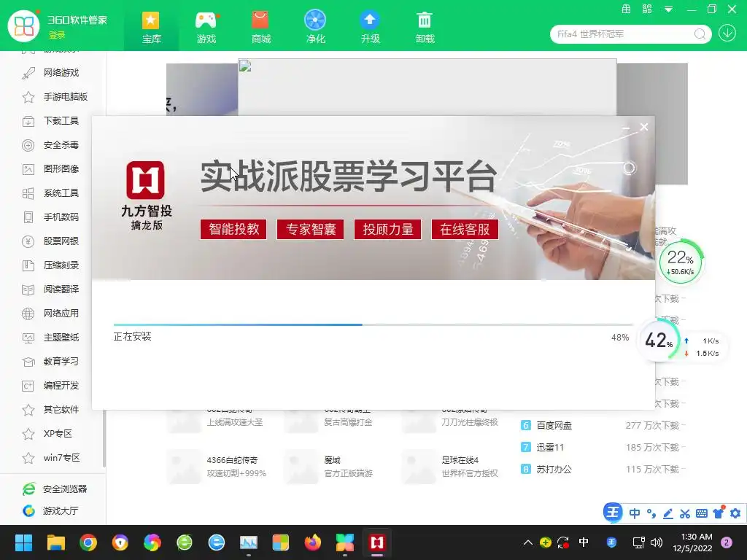The image size is (747, 560).
Task: Go to the 净化 tab
Action: coord(315,27)
